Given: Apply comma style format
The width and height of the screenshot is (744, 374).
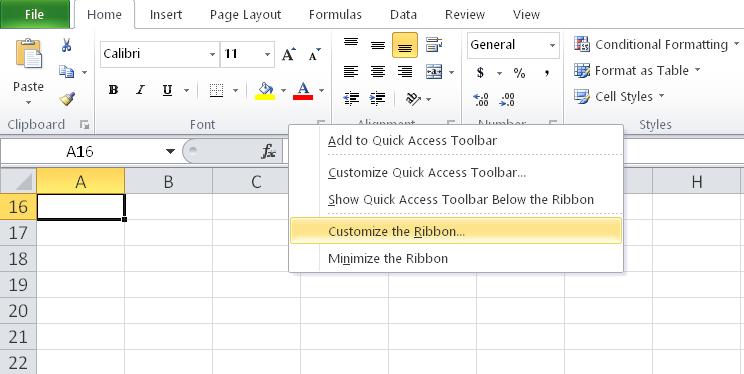Looking at the screenshot, I should click(547, 73).
